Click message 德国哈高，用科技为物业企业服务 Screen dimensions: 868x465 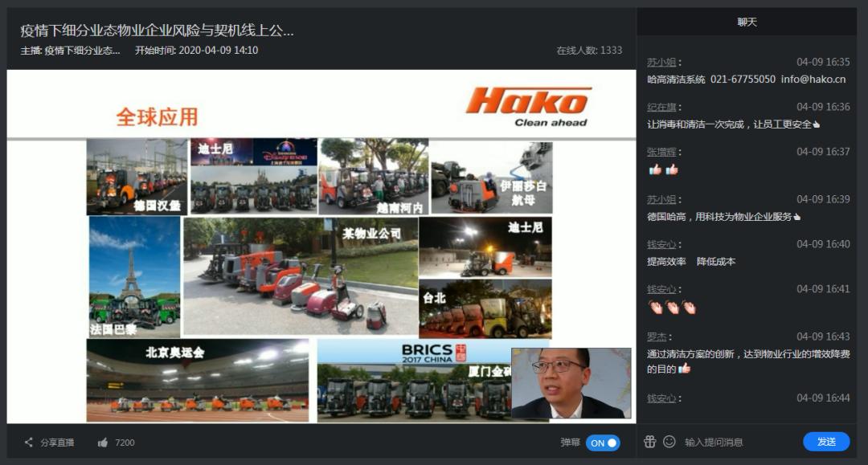pyautogui.click(x=723, y=217)
